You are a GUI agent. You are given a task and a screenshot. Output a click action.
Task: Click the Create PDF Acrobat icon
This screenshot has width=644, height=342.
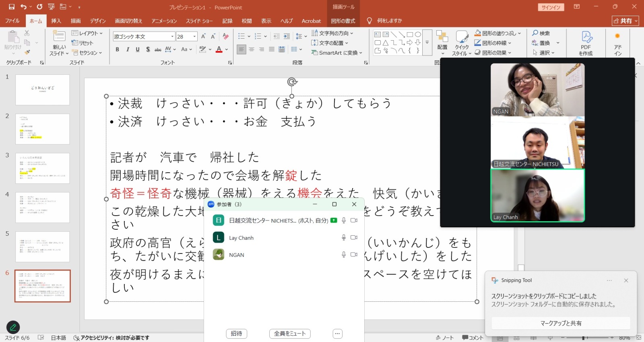point(586,43)
